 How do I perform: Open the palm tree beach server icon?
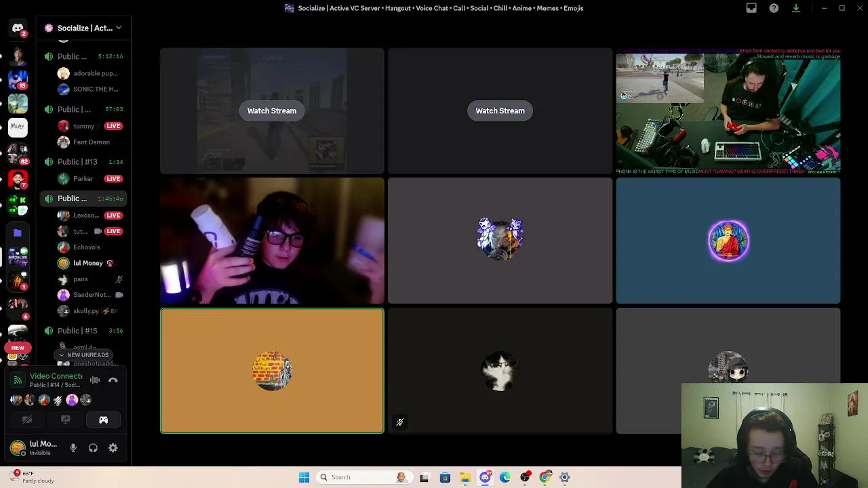pyautogui.click(x=18, y=104)
